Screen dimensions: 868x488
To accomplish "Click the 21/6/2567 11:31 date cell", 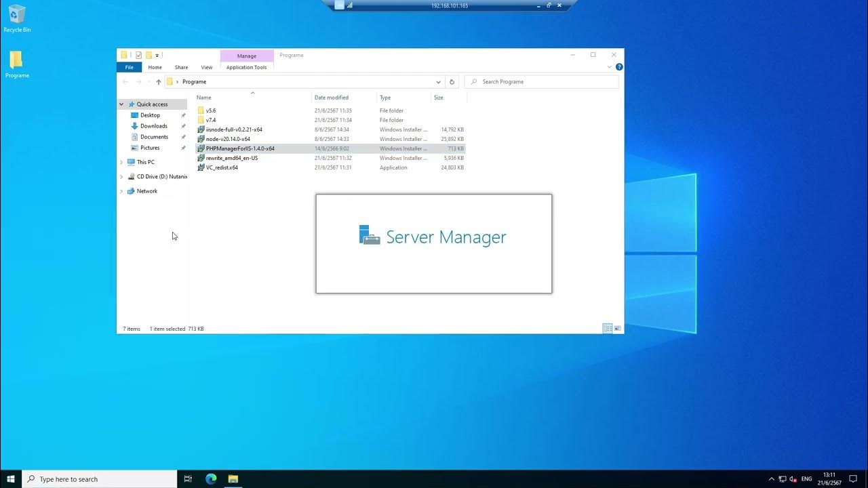I will coord(333,167).
